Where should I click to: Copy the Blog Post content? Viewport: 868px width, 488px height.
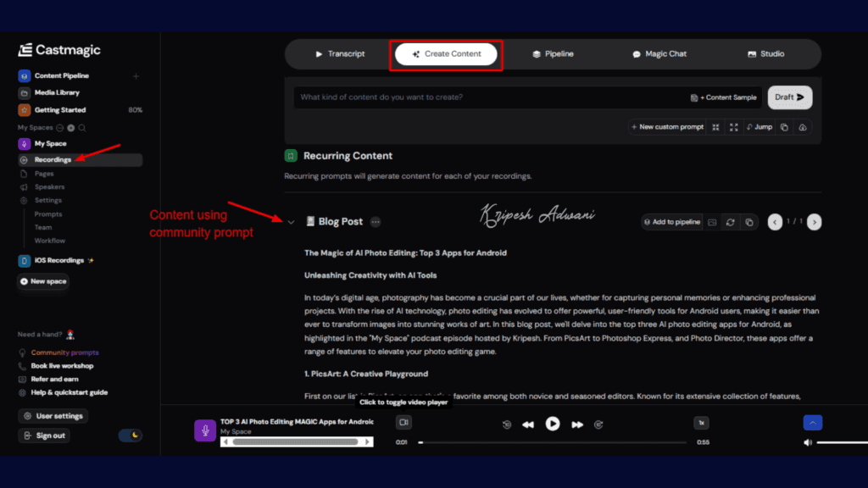[750, 222]
